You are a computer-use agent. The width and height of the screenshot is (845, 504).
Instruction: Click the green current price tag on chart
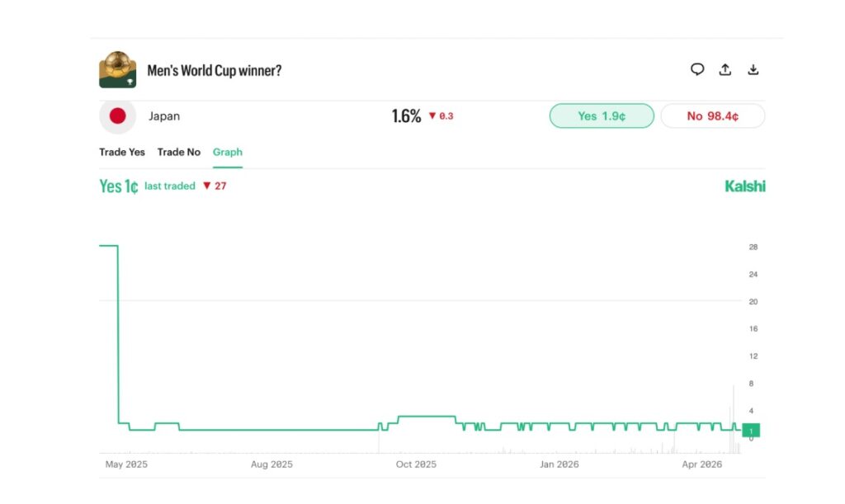(751, 430)
